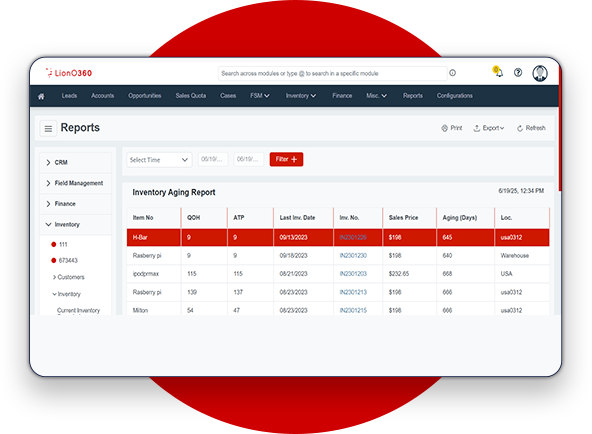Expand the Inventory navbar dropdown

pyautogui.click(x=301, y=96)
